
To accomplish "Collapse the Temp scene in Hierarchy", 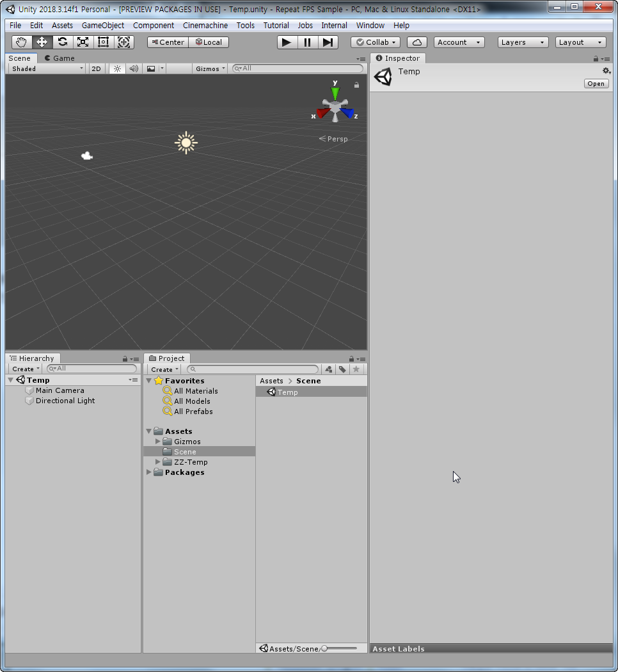I will [x=11, y=380].
